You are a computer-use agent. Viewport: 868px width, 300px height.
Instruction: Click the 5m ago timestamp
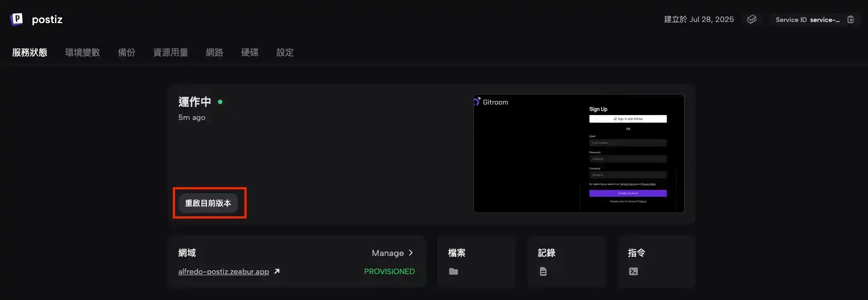click(192, 117)
